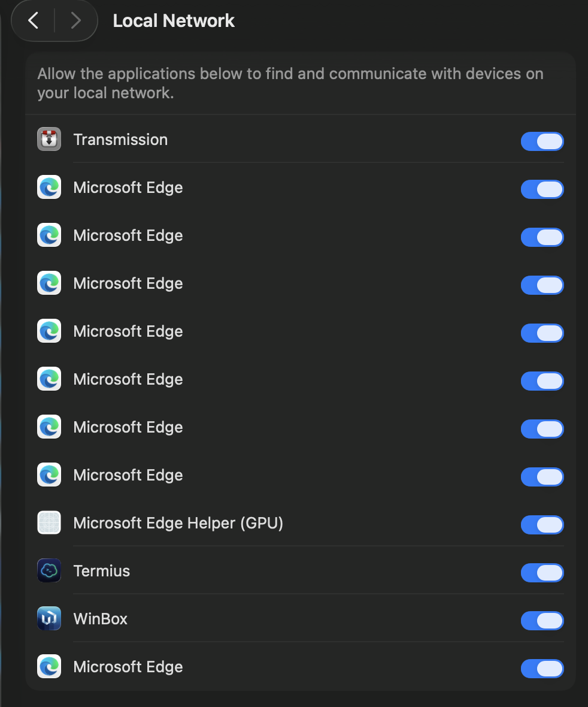Click the first Microsoft Edge icon
Viewport: 588px width, 707px height.
[49, 188]
